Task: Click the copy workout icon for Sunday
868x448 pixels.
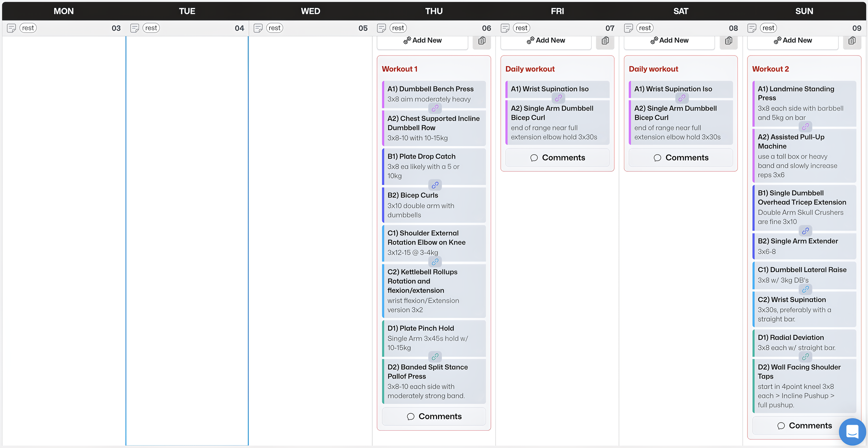Action: (852, 41)
